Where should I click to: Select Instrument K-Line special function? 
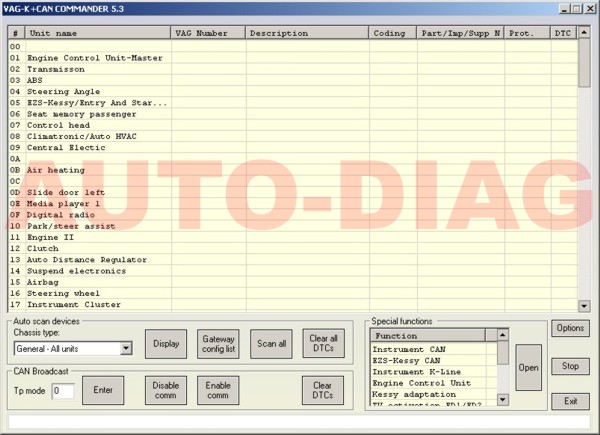coord(434,371)
